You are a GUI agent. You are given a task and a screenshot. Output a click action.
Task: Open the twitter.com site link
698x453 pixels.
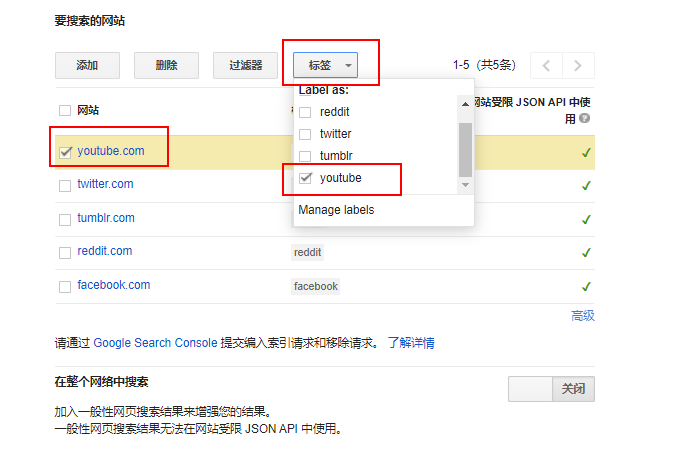[x=106, y=184]
